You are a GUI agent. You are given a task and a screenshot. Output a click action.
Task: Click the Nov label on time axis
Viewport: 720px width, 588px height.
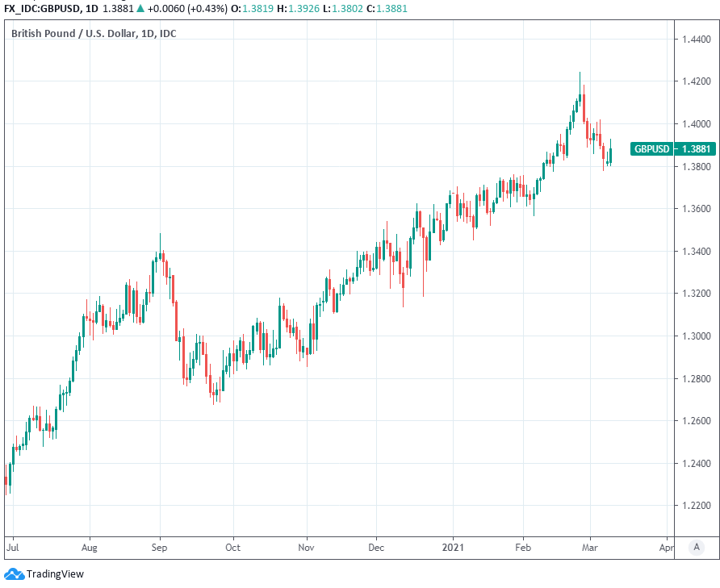(306, 547)
